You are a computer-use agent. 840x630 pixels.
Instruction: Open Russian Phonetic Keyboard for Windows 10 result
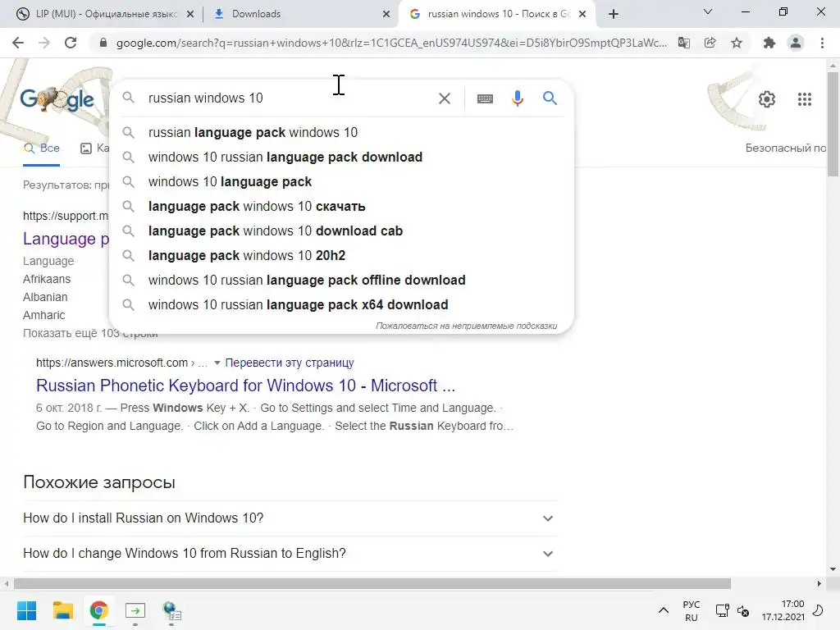coord(245,386)
